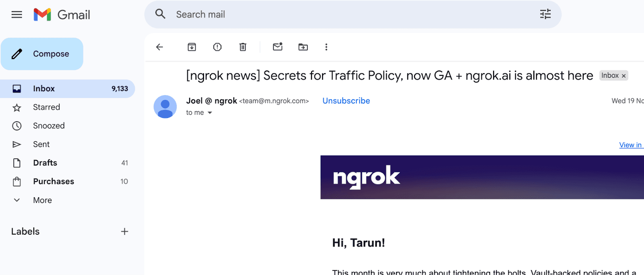Click into the Search mail field
The width and height of the screenshot is (644, 275).
(x=353, y=14)
